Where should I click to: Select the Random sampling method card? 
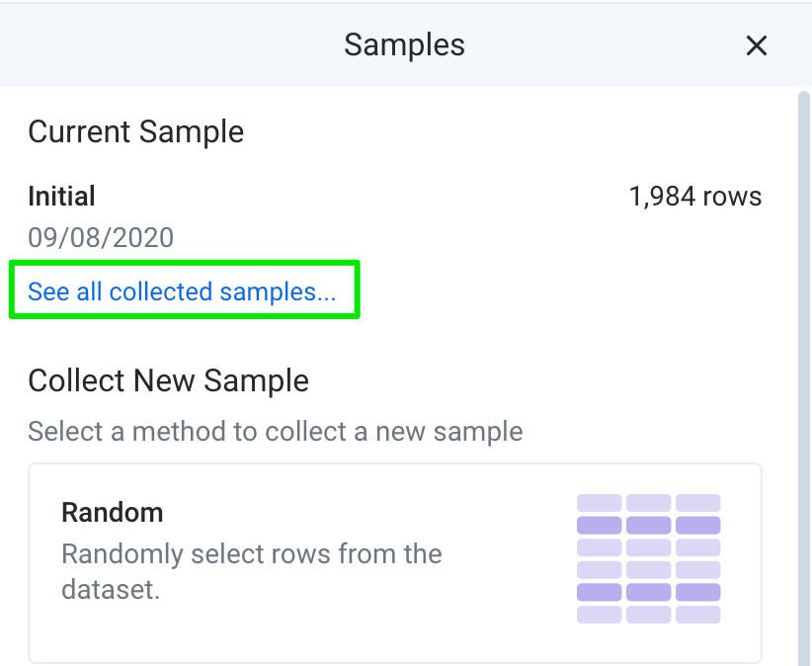click(x=395, y=563)
